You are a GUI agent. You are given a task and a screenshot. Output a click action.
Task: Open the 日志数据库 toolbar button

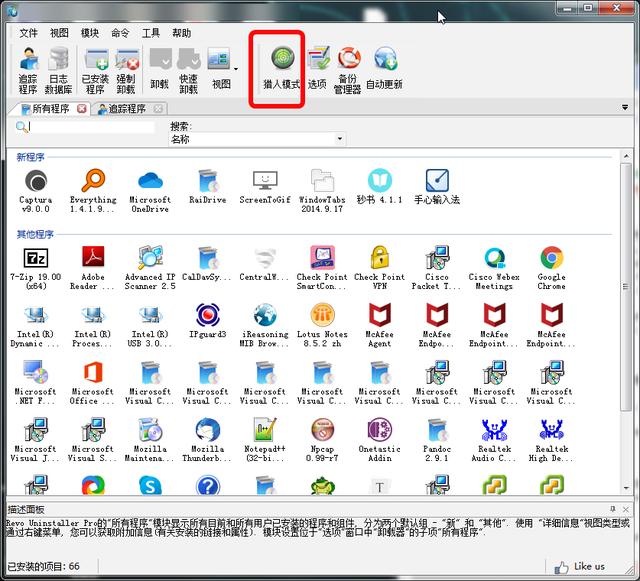coord(58,71)
